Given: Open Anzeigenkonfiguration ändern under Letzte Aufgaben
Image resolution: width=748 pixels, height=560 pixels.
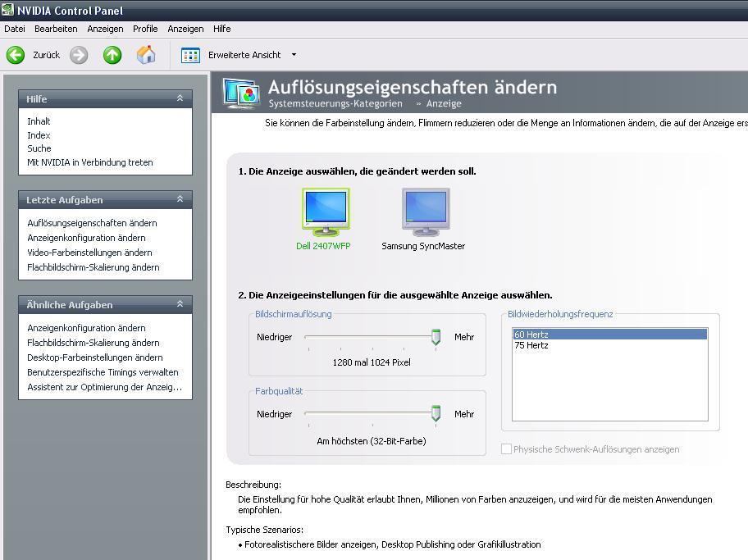Looking at the screenshot, I should [x=86, y=238].
